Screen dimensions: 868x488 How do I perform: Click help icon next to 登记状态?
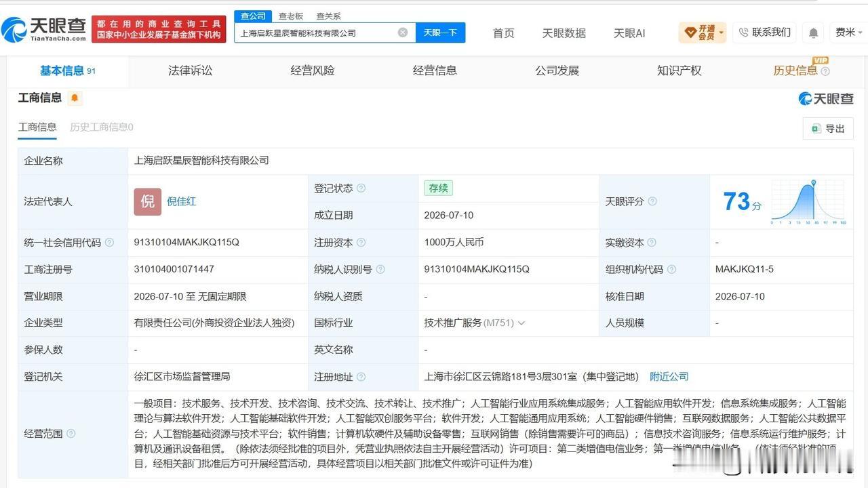tap(361, 188)
